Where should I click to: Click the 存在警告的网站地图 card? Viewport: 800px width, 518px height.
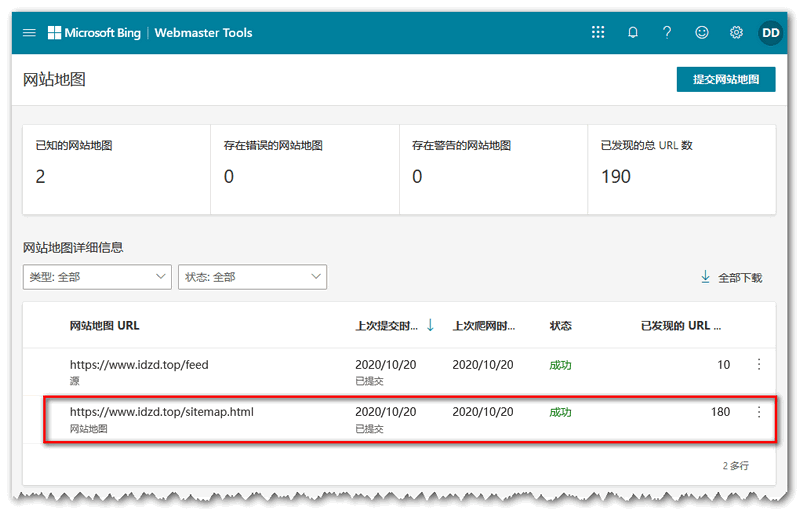pos(493,169)
